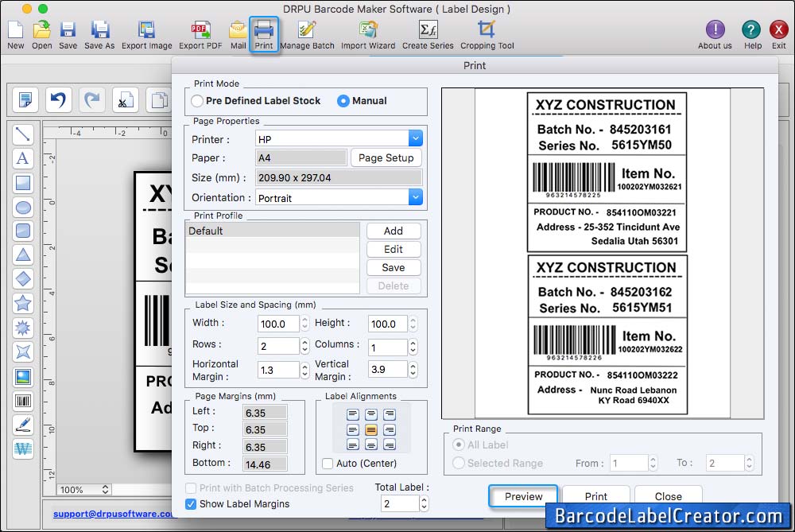Choose the ellipse drawing tool
The height and width of the screenshot is (532, 795).
coord(23,208)
